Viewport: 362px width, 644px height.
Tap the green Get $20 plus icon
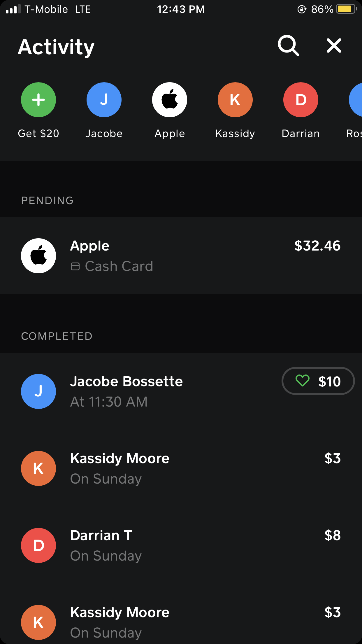(x=38, y=100)
